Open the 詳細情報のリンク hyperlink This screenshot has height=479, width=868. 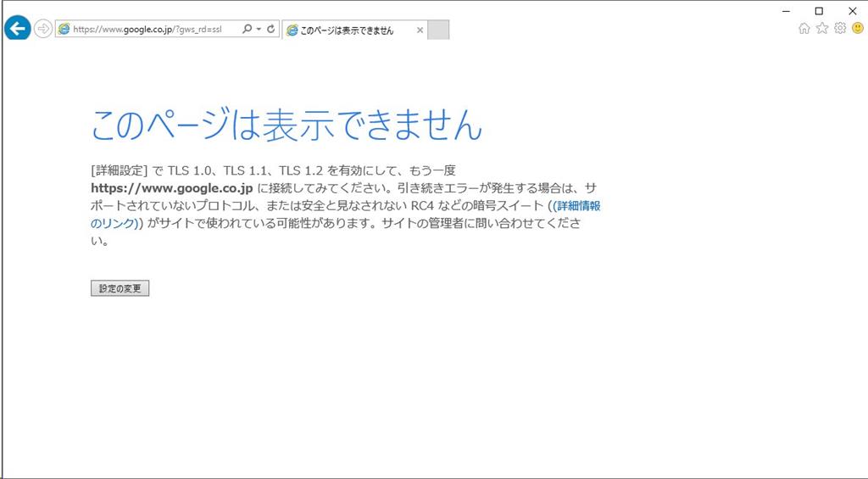pos(576,206)
